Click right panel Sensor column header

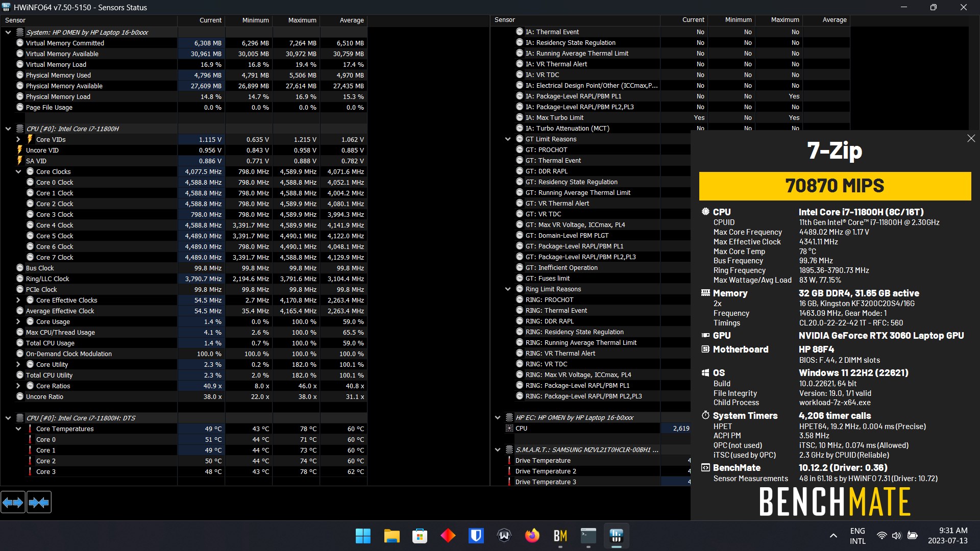coord(575,20)
